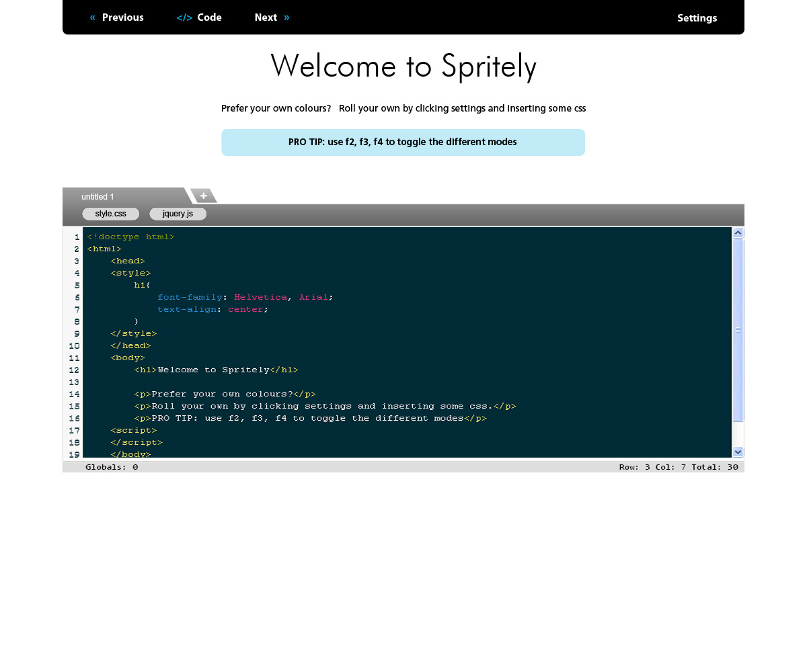Click the 'Roll your own by clicking settings' text
This screenshot has width=807, height=672.
click(462, 108)
